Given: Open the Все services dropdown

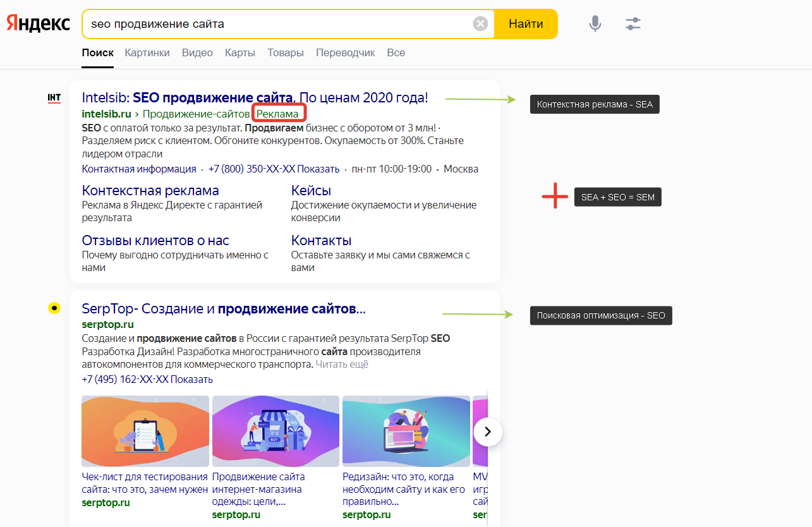Looking at the screenshot, I should point(396,52).
